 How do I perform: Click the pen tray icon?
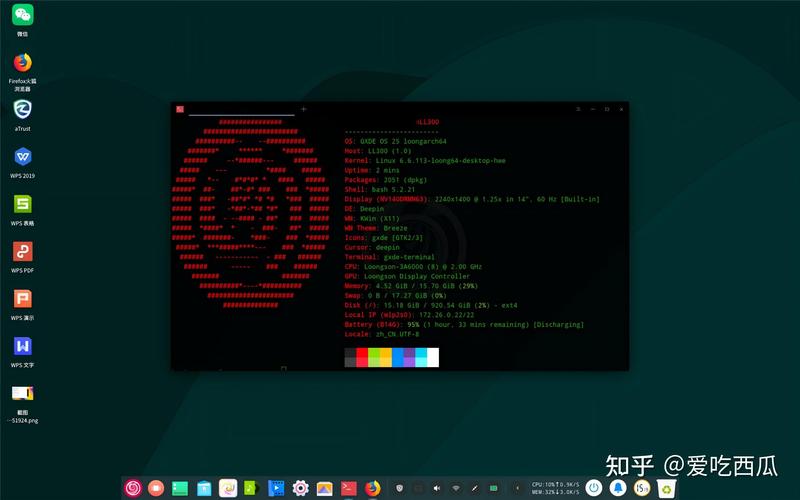pos(474,488)
